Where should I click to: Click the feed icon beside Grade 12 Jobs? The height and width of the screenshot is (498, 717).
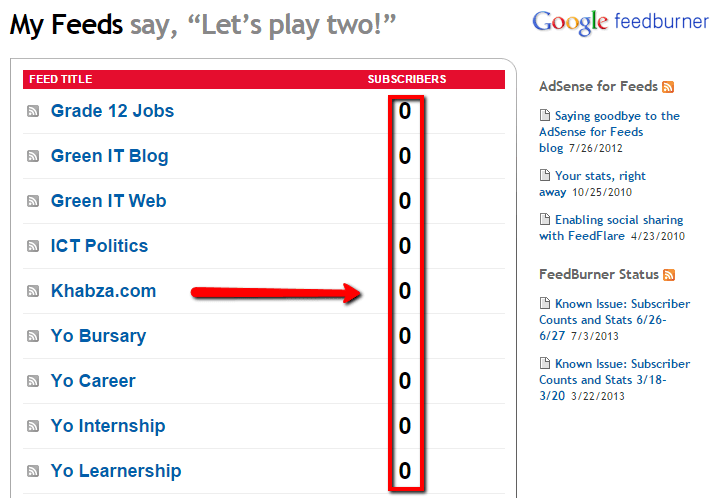pos(33,111)
